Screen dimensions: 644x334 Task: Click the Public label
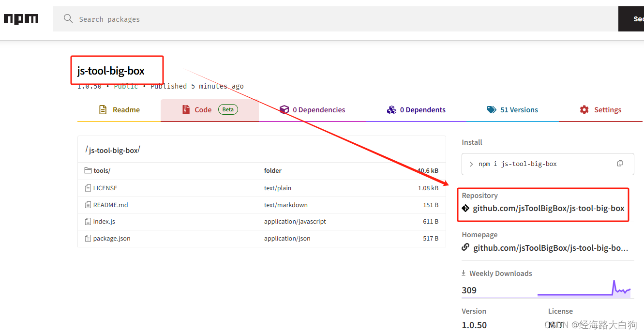pyautogui.click(x=126, y=86)
